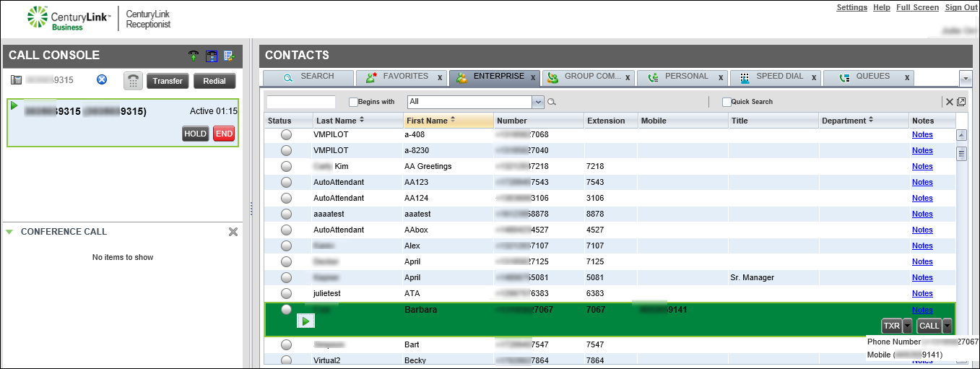Close the contacts search bar with X
Screen dimensions: 980x369
point(950,102)
